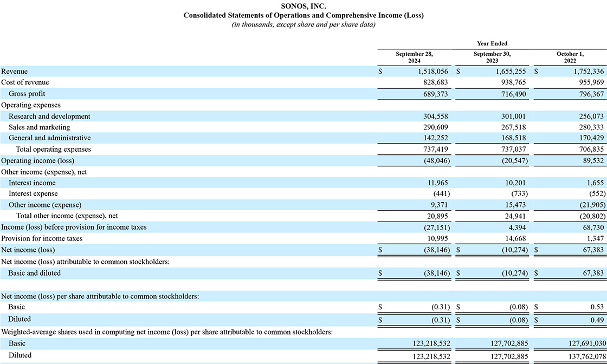Click basic weighted shares value 127,702,885
This screenshot has height=364, width=607.
click(x=509, y=343)
